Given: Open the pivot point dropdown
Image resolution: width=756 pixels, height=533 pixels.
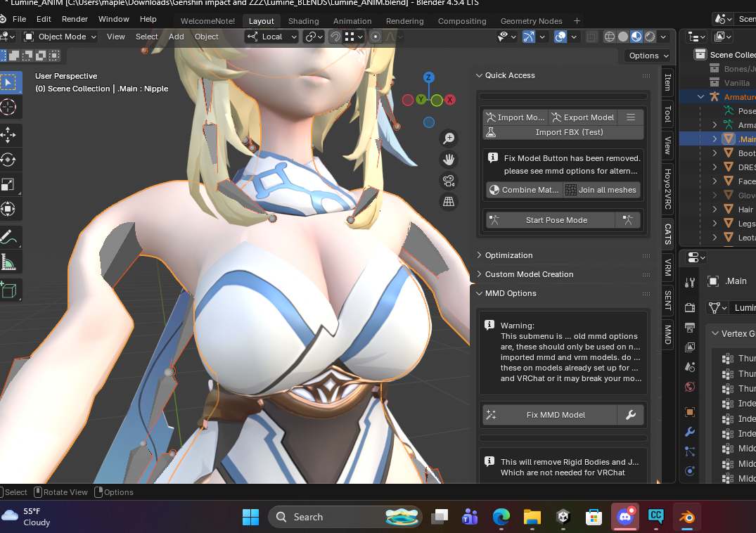Looking at the screenshot, I should 314,37.
